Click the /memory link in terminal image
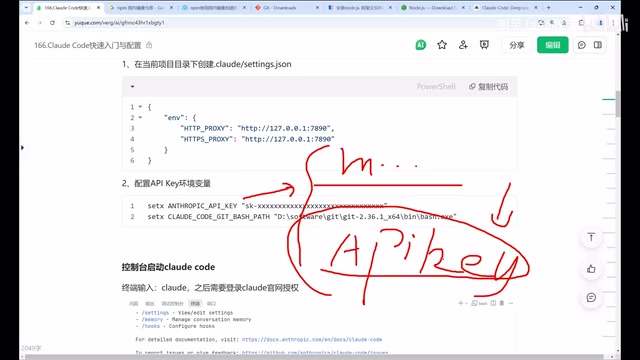This screenshot has width=640, height=360. tap(152, 320)
